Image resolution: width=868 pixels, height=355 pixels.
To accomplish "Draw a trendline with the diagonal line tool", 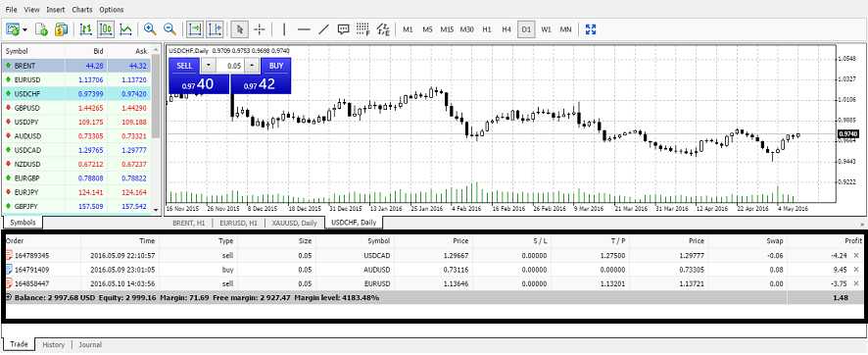I will point(324,29).
